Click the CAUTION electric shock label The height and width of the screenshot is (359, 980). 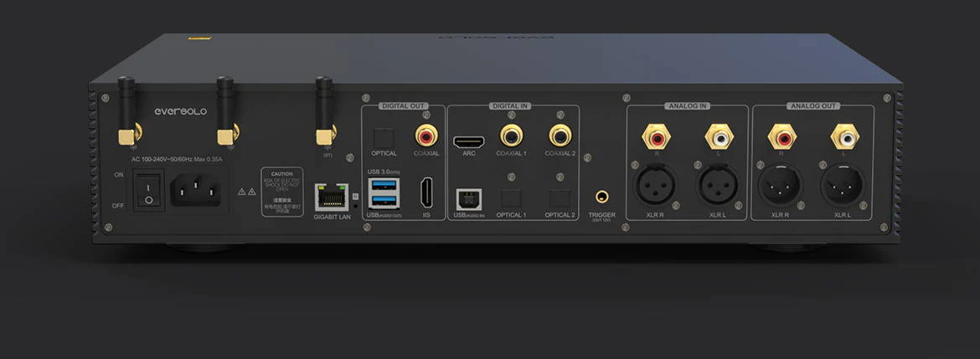pyautogui.click(x=282, y=192)
